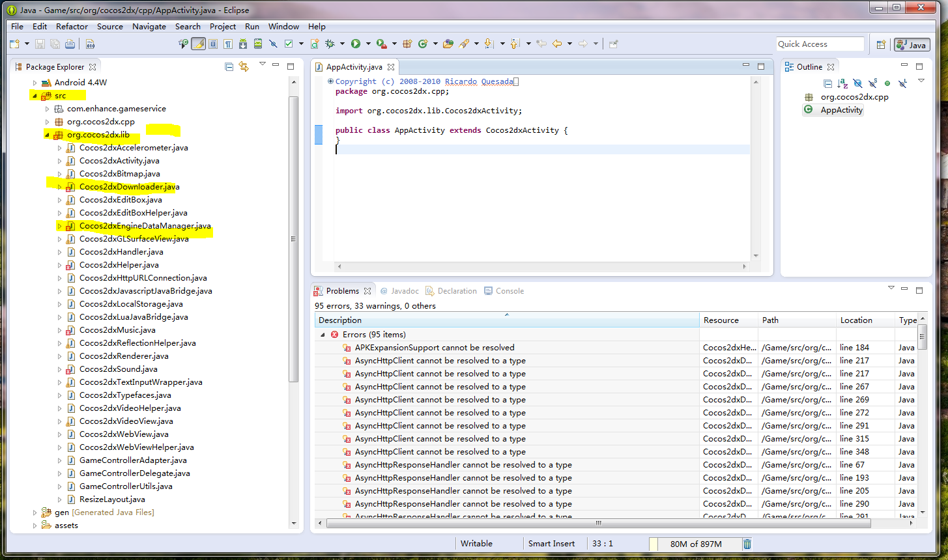Toggle Hide Fields in Outline
948x560 pixels.
[x=857, y=83]
